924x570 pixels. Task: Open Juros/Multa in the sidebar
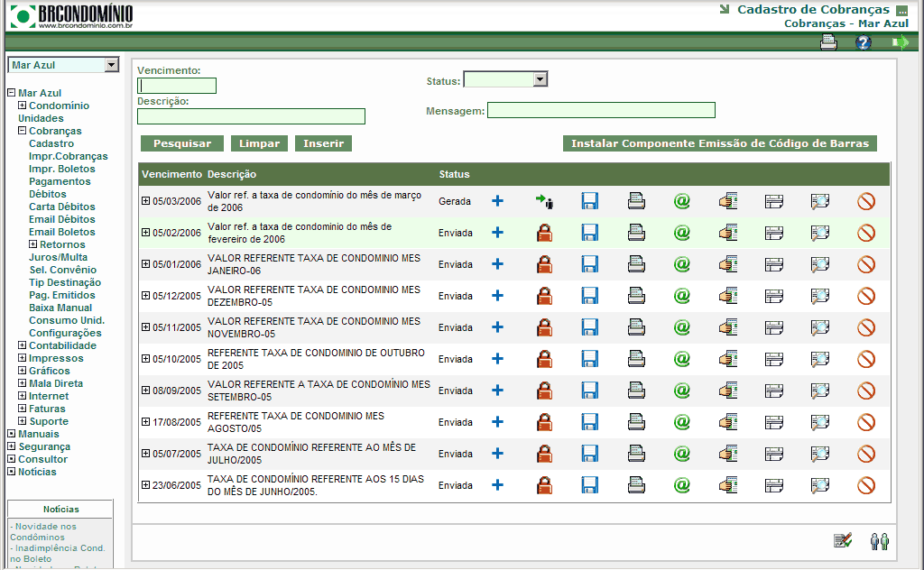coord(58,257)
